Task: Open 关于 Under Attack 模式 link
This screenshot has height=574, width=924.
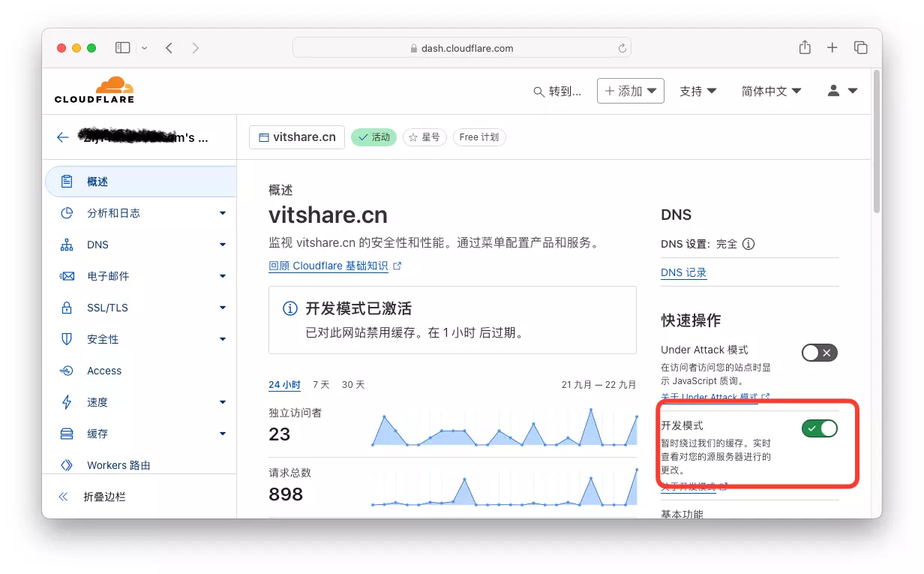Action: click(715, 397)
